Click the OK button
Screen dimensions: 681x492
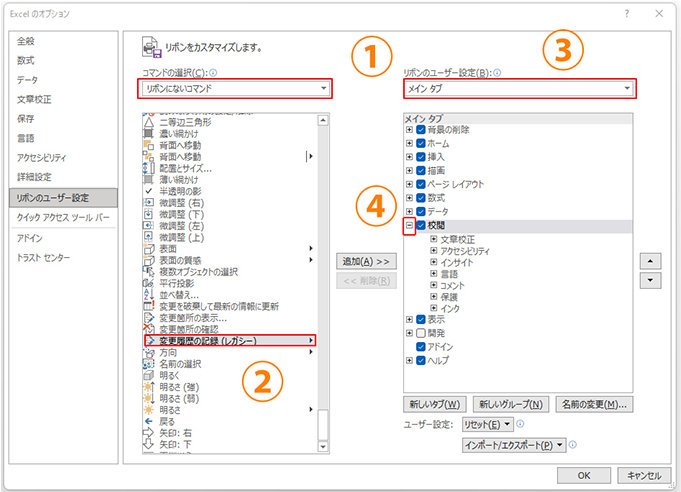pyautogui.click(x=584, y=475)
